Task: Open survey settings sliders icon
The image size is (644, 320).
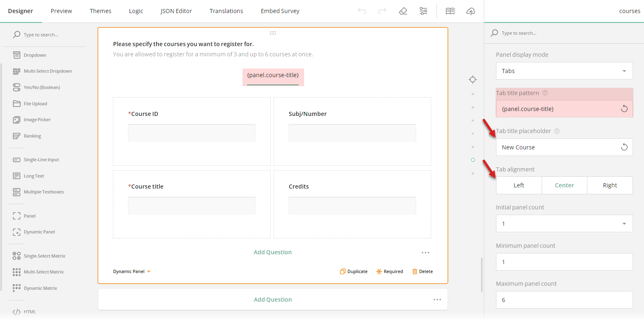Action: click(423, 11)
